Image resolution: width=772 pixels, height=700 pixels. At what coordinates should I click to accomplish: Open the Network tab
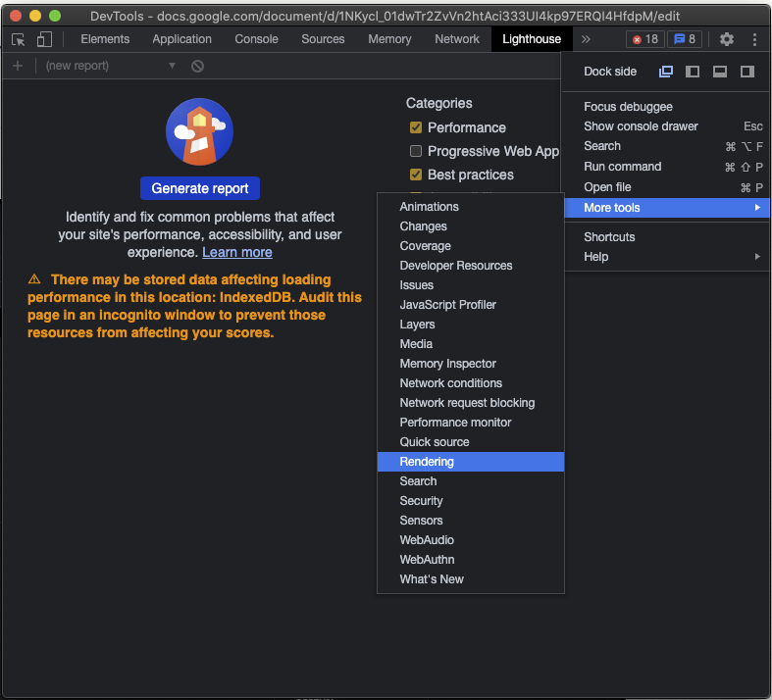pyautogui.click(x=457, y=39)
